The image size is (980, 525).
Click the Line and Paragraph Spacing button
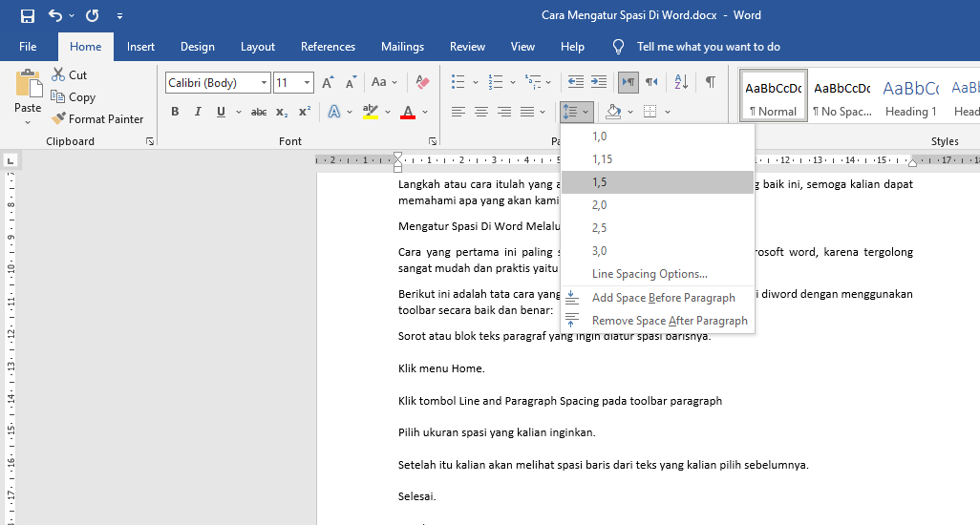[570, 112]
